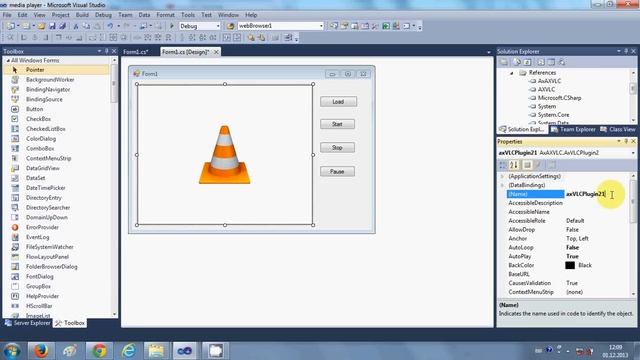Expand the (DataBindings) property

[x=502, y=185]
